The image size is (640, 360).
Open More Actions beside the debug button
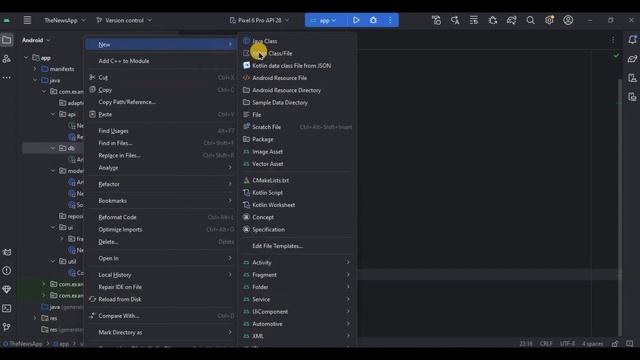pos(390,20)
